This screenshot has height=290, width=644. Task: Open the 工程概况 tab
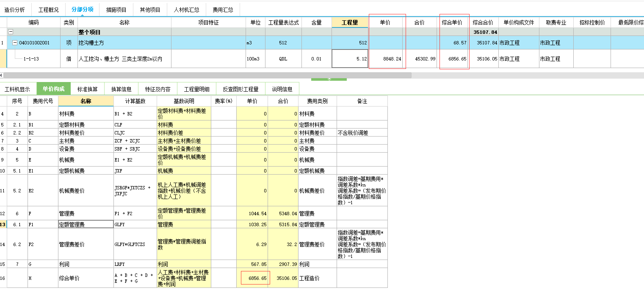tap(48, 9)
